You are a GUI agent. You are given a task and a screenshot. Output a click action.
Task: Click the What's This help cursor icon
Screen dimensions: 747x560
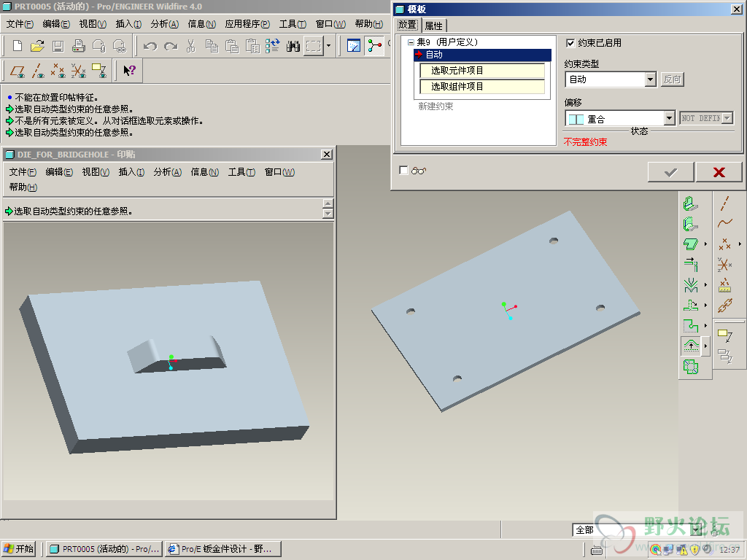pos(129,71)
